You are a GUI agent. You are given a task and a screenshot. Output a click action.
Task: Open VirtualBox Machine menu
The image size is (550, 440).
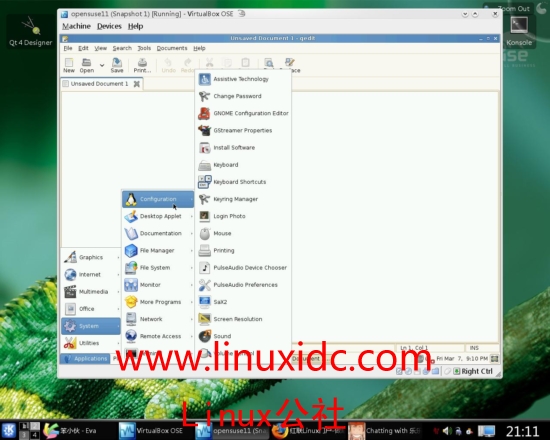76,26
